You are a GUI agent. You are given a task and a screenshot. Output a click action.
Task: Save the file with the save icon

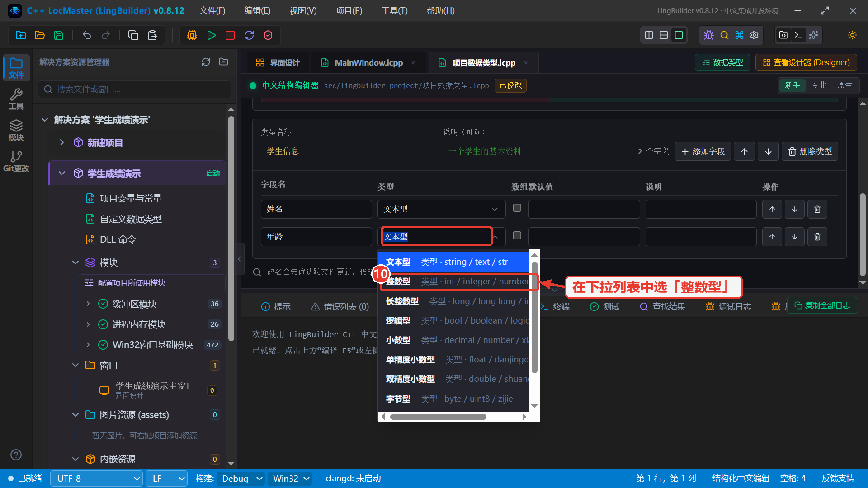pyautogui.click(x=59, y=35)
